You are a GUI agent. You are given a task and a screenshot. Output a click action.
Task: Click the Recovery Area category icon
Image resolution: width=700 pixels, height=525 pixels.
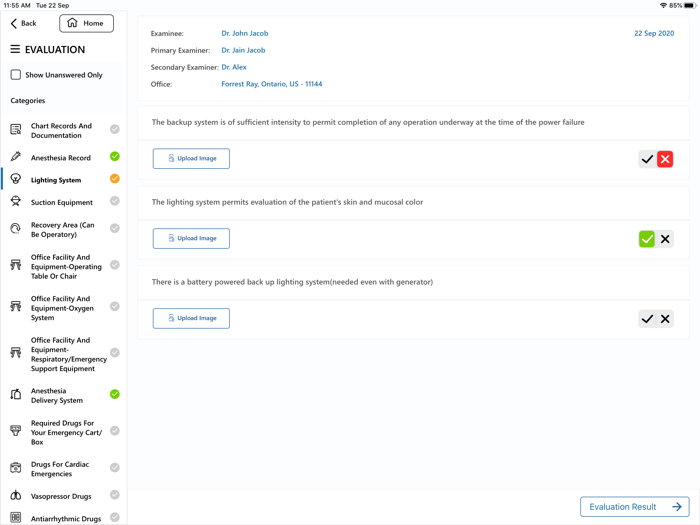16,229
